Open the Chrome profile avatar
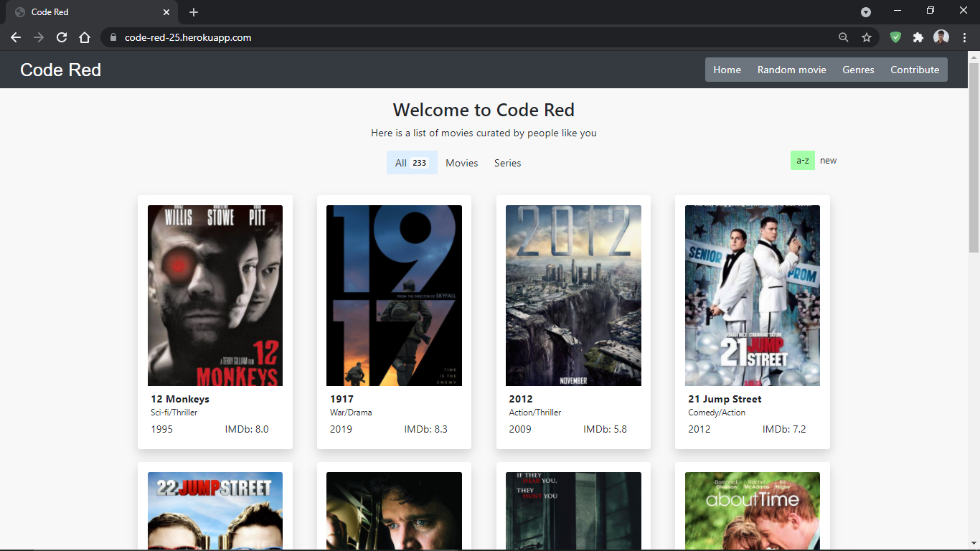Viewport: 980px width, 551px height. click(x=941, y=37)
